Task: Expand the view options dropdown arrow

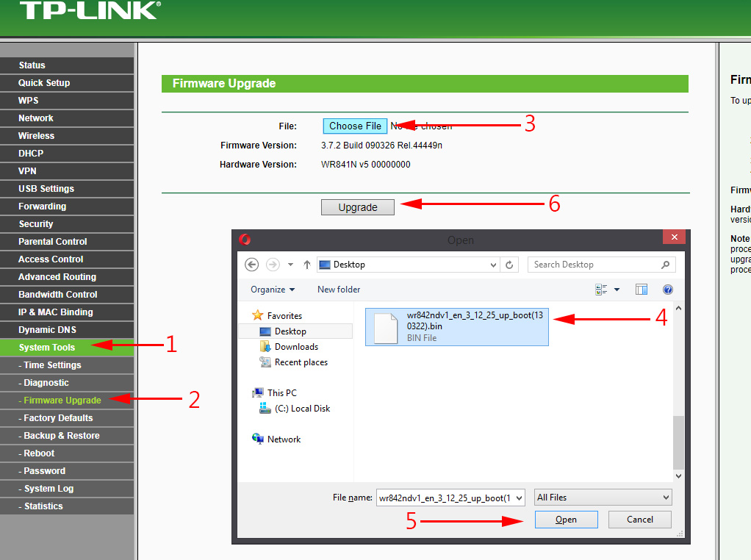Action: coord(617,290)
